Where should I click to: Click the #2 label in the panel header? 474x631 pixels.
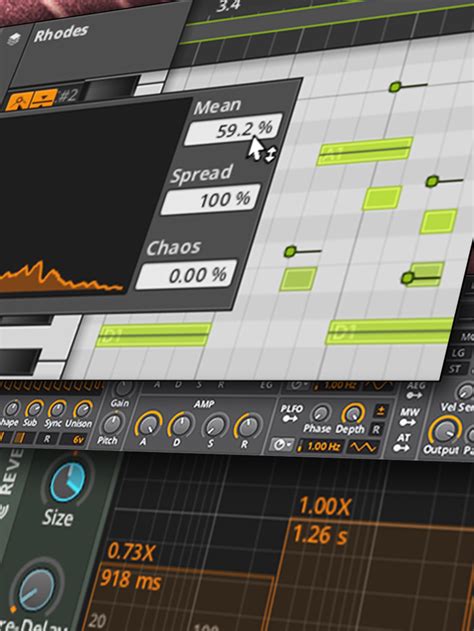point(69,95)
